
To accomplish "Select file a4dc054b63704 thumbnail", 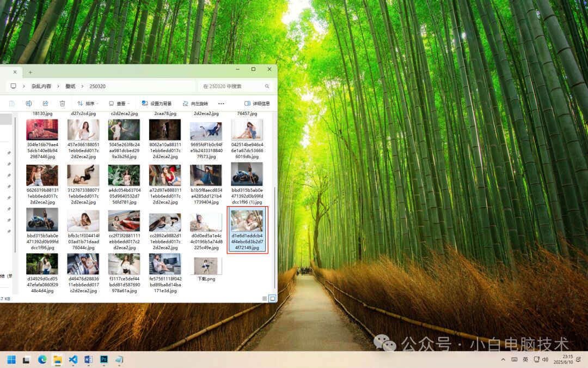I will click(x=124, y=176).
